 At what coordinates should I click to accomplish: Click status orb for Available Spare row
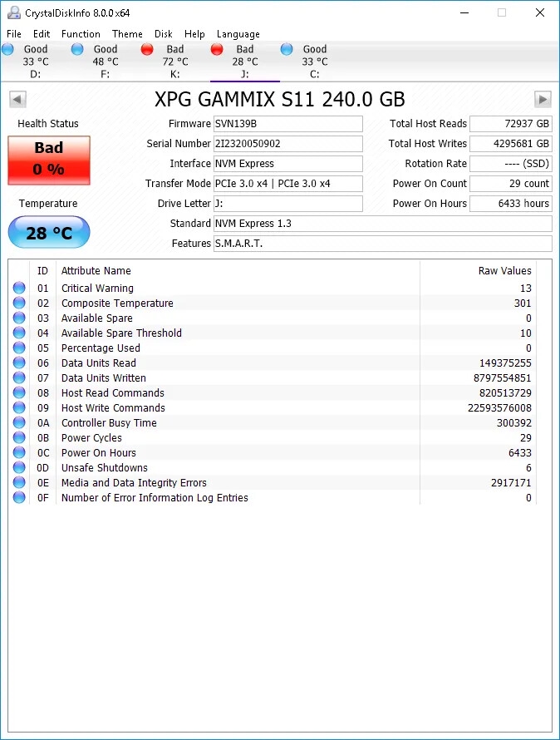[x=19, y=318]
